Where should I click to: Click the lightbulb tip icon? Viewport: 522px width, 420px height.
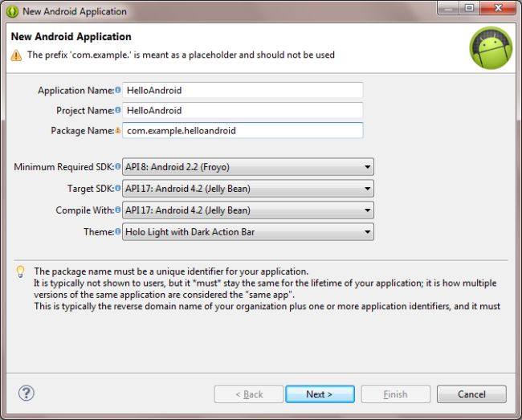tap(20, 271)
